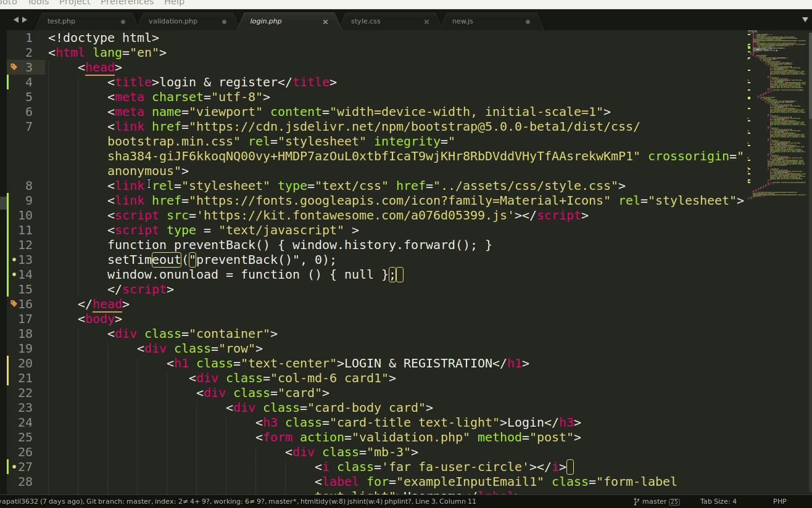Click the fonts.googleapis.com URL
812x508 pixels.
tap(400, 200)
